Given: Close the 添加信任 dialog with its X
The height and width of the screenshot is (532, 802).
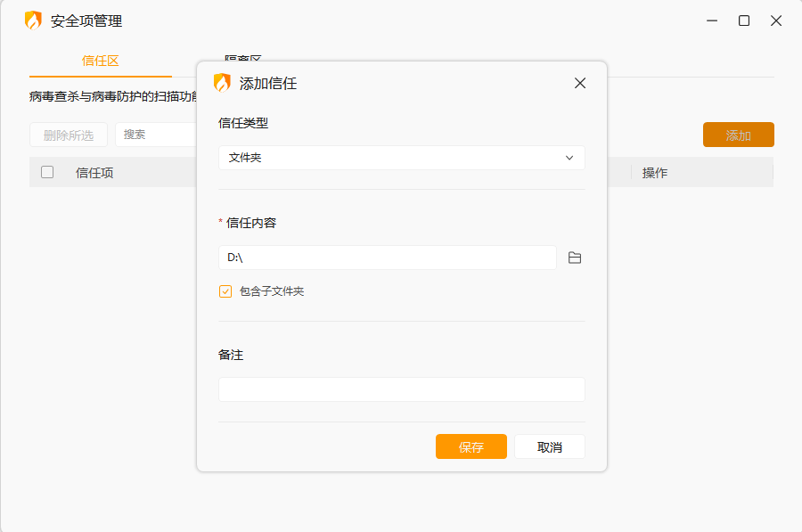Looking at the screenshot, I should 579,83.
